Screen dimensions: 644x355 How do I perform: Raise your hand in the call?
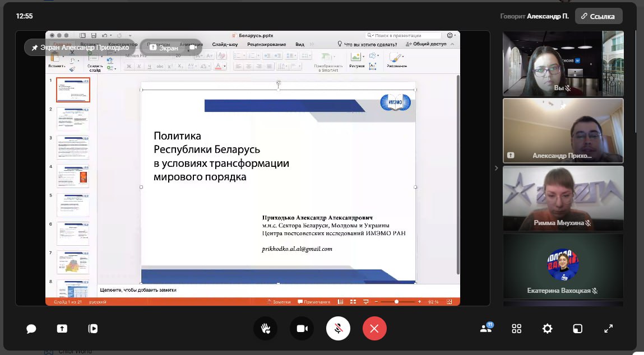(266, 329)
